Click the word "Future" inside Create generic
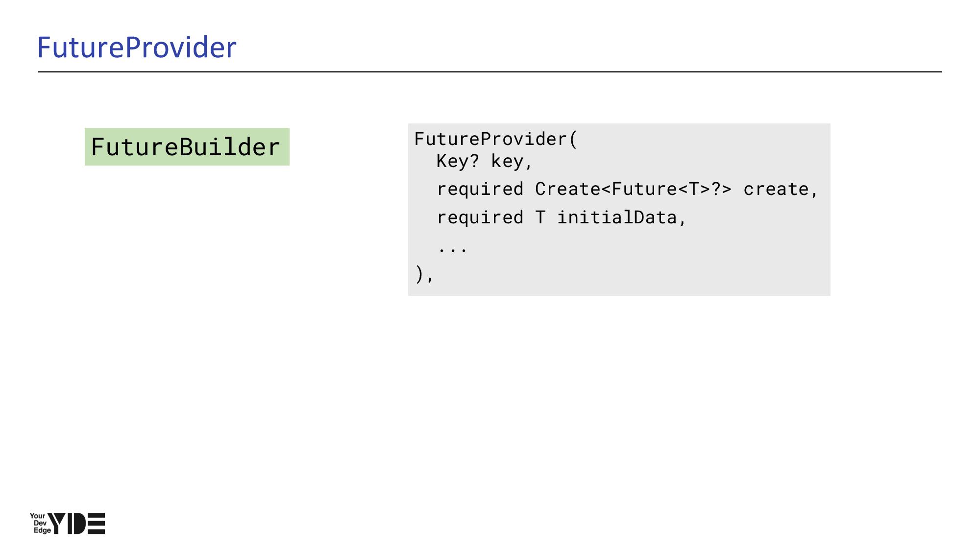Image resolution: width=980 pixels, height=551 pixels. 644,189
